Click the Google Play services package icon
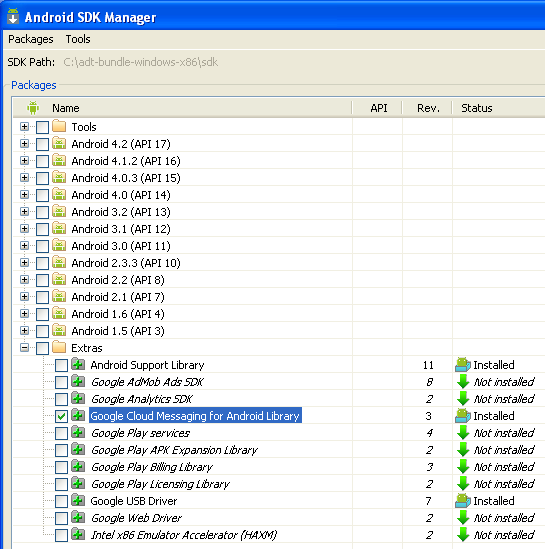Viewport: 545px width, 549px height. (78, 432)
